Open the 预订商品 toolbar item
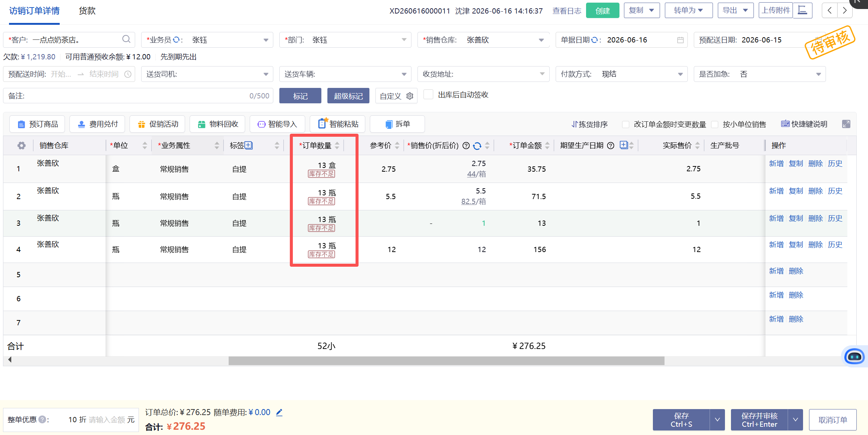This screenshot has width=868, height=435. coord(37,124)
